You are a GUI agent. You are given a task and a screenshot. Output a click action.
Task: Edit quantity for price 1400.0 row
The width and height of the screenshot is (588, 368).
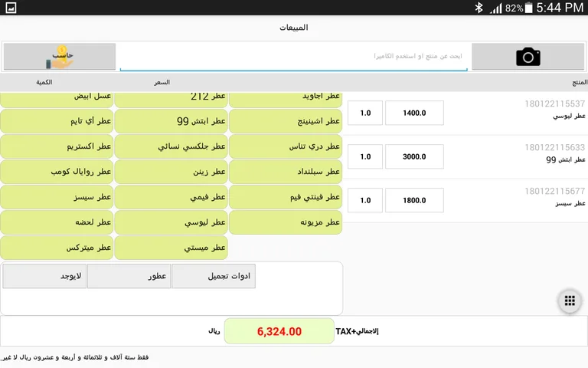click(x=365, y=113)
